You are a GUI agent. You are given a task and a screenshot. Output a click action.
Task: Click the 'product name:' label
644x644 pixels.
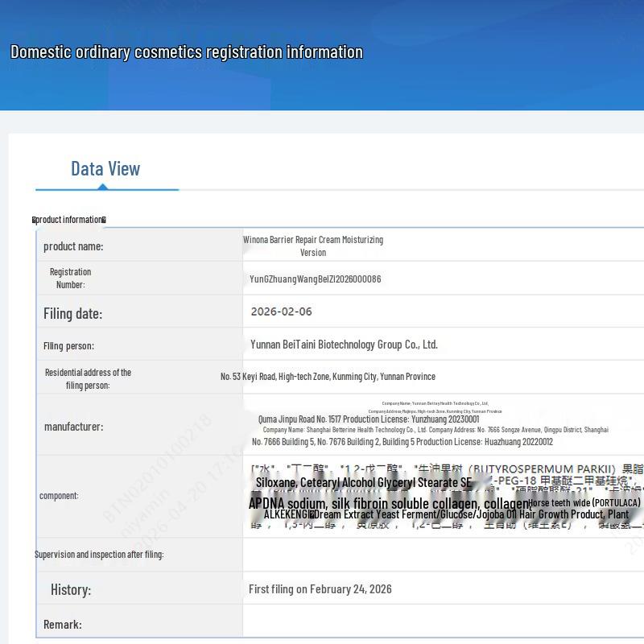click(x=73, y=246)
